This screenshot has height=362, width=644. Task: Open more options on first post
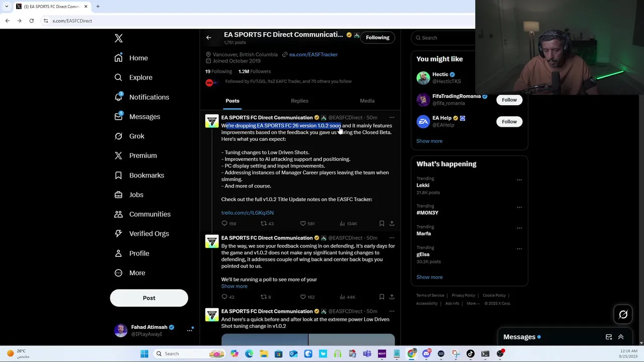[392, 118]
